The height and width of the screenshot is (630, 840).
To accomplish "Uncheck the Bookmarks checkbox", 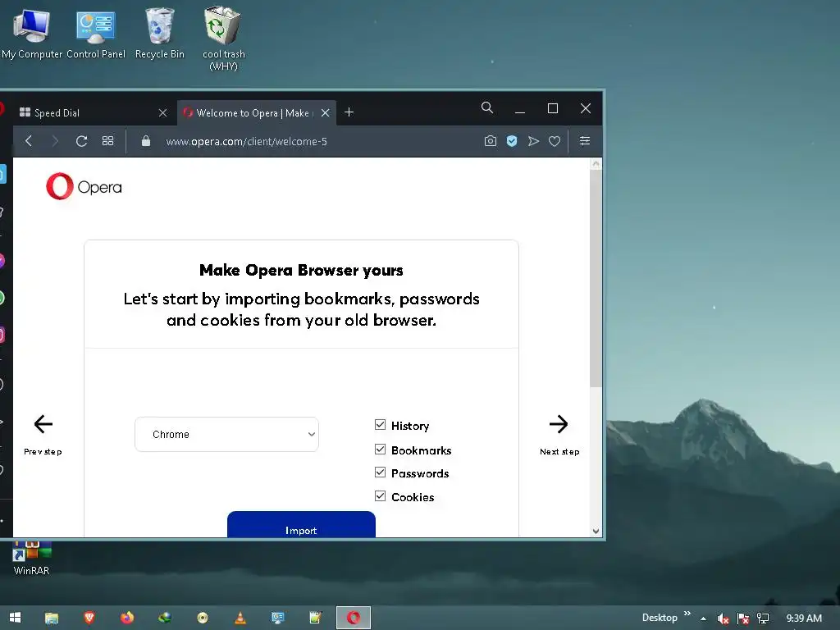I will pyautogui.click(x=380, y=449).
